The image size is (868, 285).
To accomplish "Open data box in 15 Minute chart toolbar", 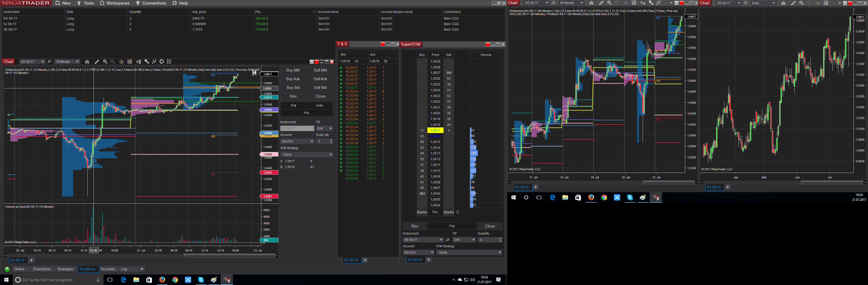I will 130,61.
